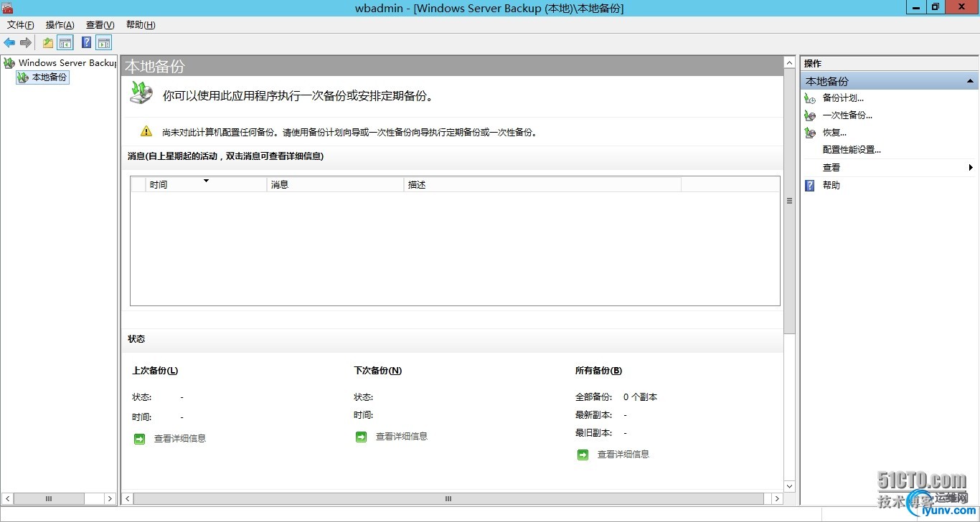Screen dimensions: 980x522
Task: Toggle the show/hide console tree icon
Action: pos(65,43)
